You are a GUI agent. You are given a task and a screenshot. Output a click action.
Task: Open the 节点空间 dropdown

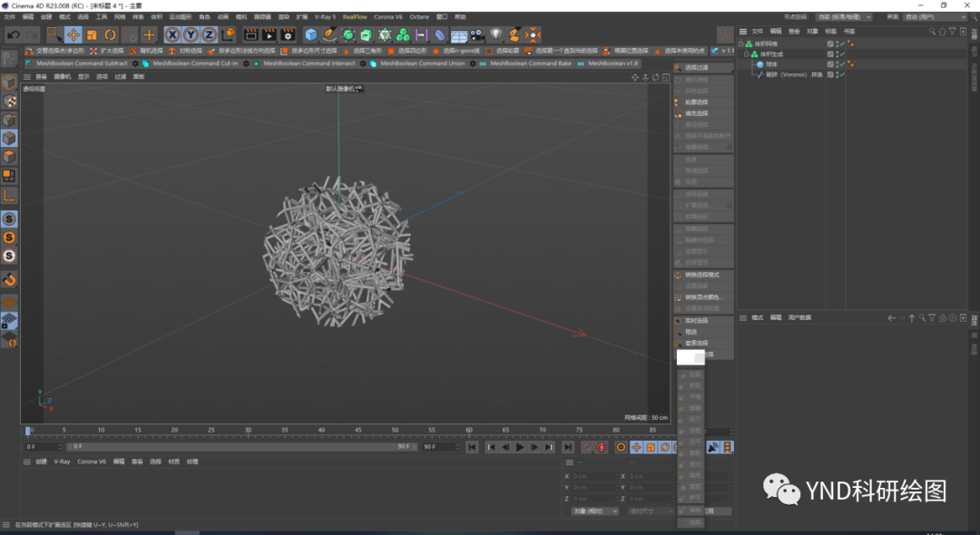(845, 17)
